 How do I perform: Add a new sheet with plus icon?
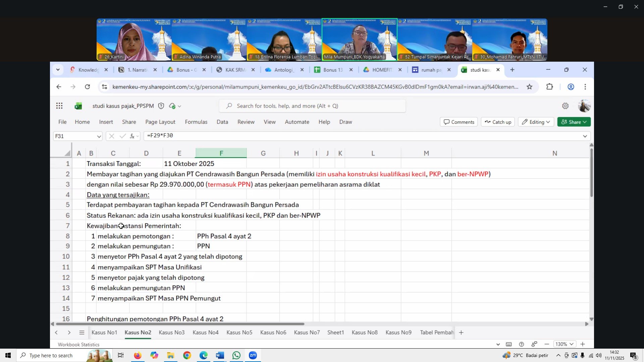[x=461, y=333]
